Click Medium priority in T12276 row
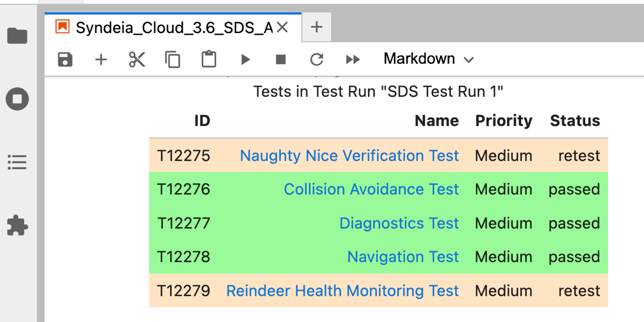The height and width of the screenshot is (322, 644). click(x=504, y=189)
